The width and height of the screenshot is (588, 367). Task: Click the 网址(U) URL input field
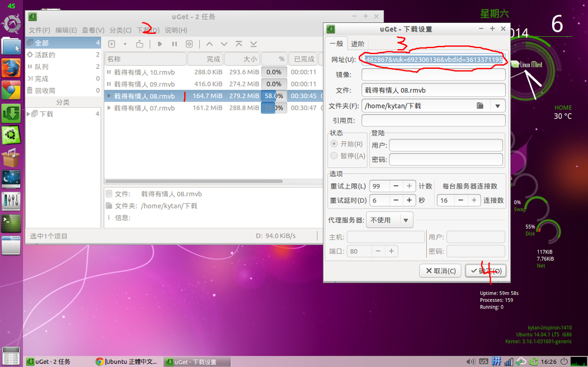tap(434, 60)
